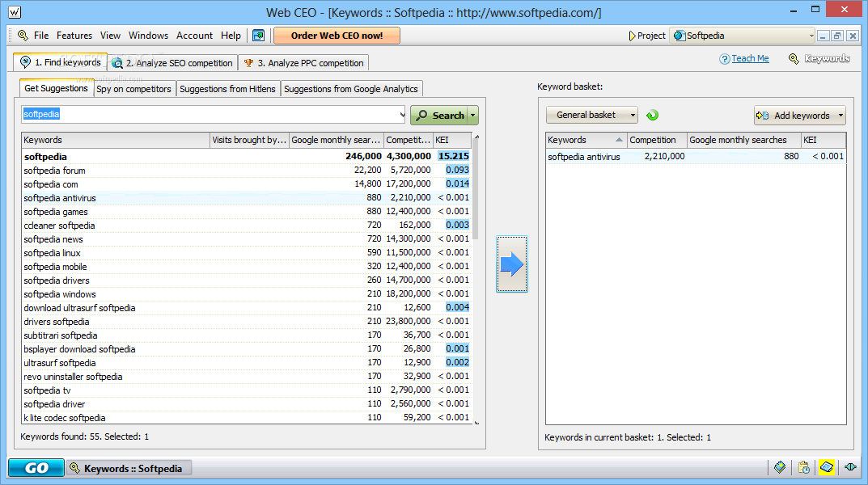This screenshot has height=485, width=868.
Task: Sort results by KEI column header
Action: (451, 140)
